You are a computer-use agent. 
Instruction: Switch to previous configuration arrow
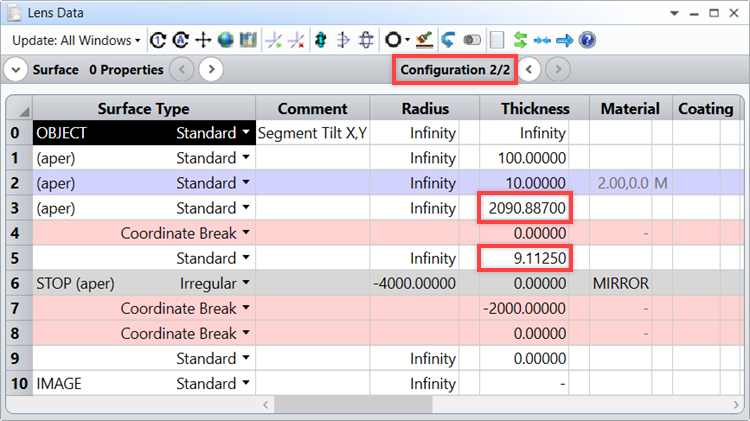[529, 70]
